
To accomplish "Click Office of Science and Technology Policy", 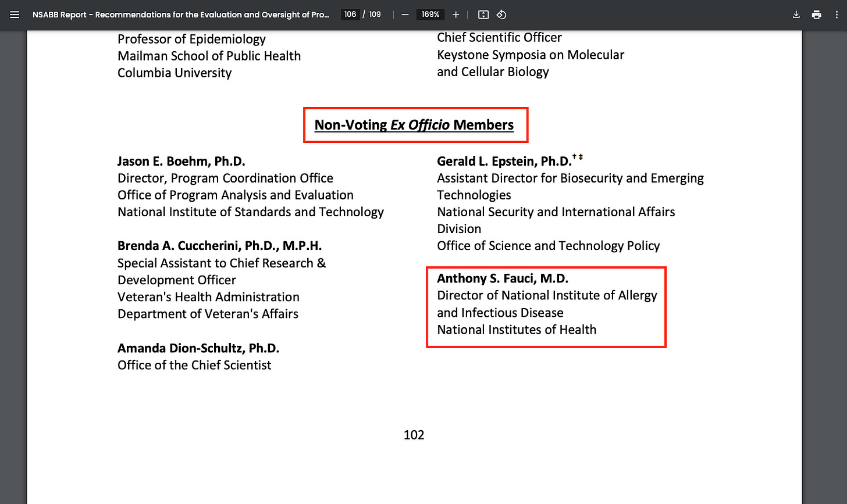I will coord(549,245).
